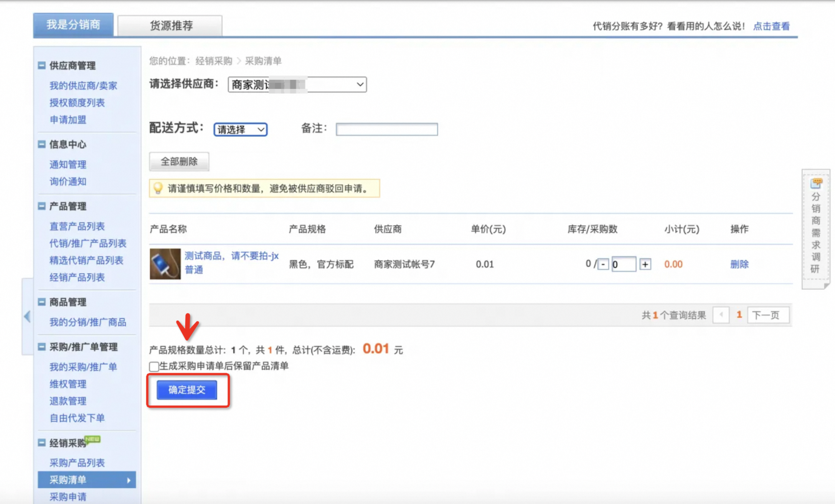Click current page number 1 in pagination
Image resolution: width=835 pixels, height=504 pixels.
[x=739, y=315]
